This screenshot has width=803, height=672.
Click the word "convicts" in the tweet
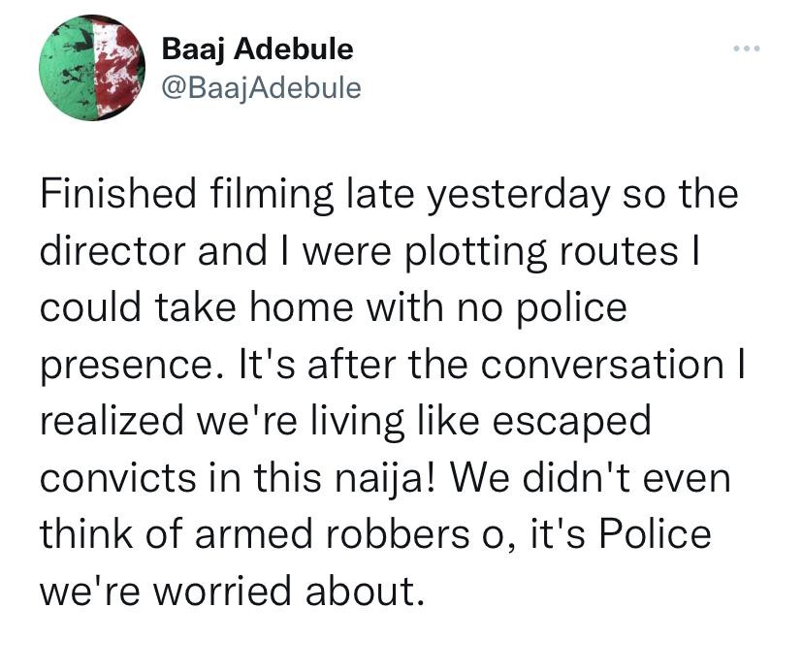[118, 477]
